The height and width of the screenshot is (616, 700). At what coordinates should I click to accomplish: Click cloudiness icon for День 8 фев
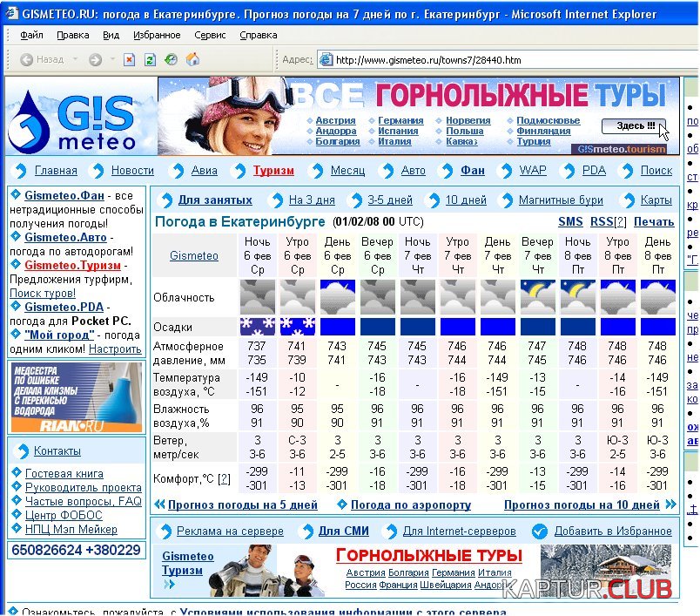[x=658, y=297]
